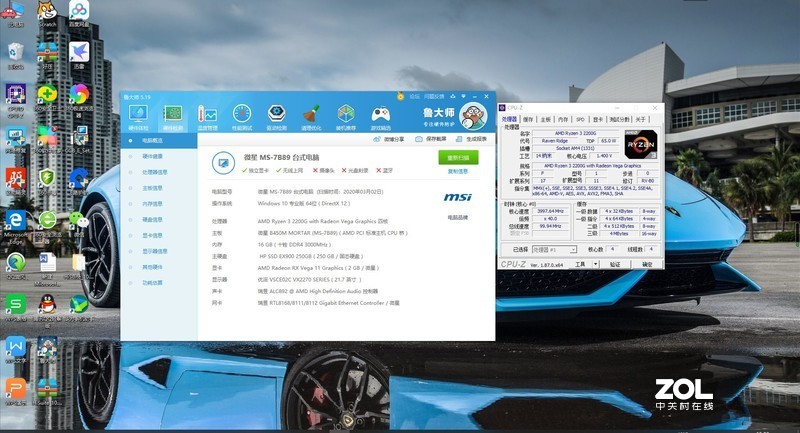Screen dimensions: 800x433
Task: Click CPU-Z core speed value 3997.64 MHz
Action: click(550, 211)
